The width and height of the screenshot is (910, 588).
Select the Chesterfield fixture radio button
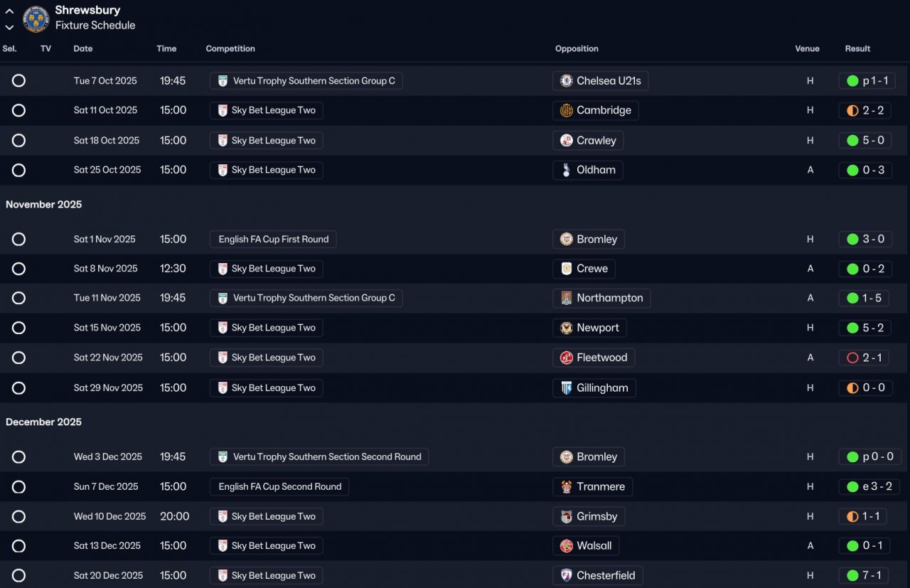coord(18,576)
